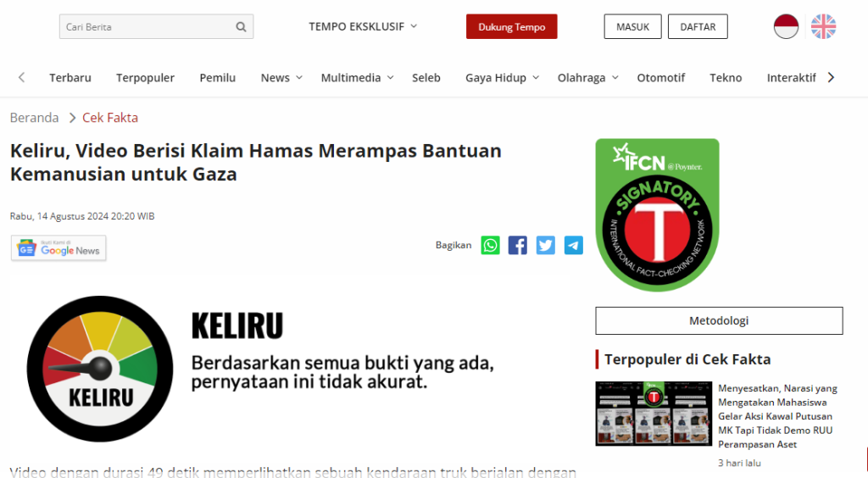The width and height of the screenshot is (868, 478).
Task: Expand the Multimedia menu dropdown
Action: [357, 78]
